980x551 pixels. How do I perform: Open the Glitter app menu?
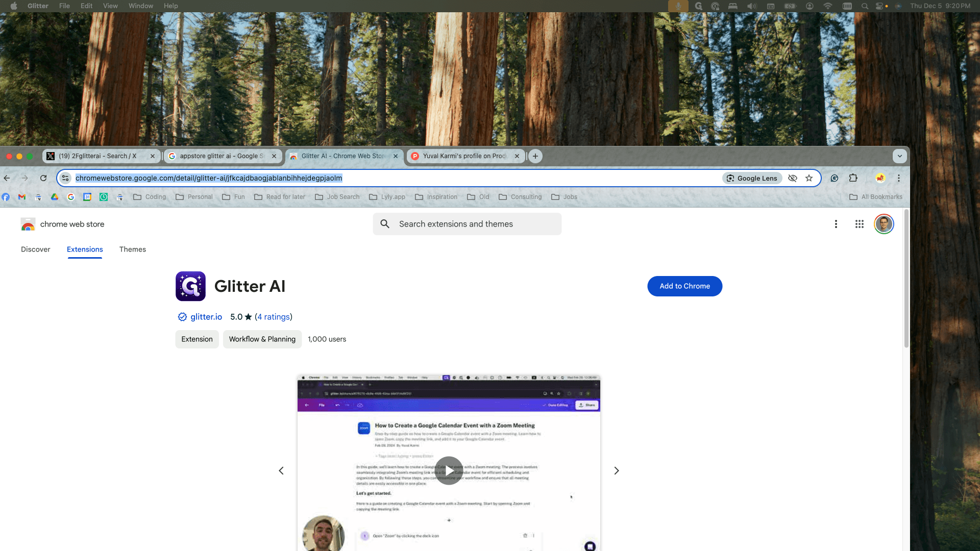[38, 6]
